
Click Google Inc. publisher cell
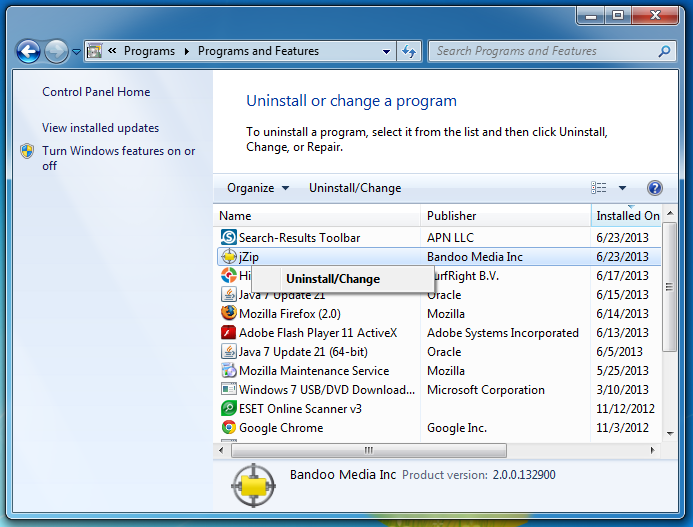(x=457, y=428)
